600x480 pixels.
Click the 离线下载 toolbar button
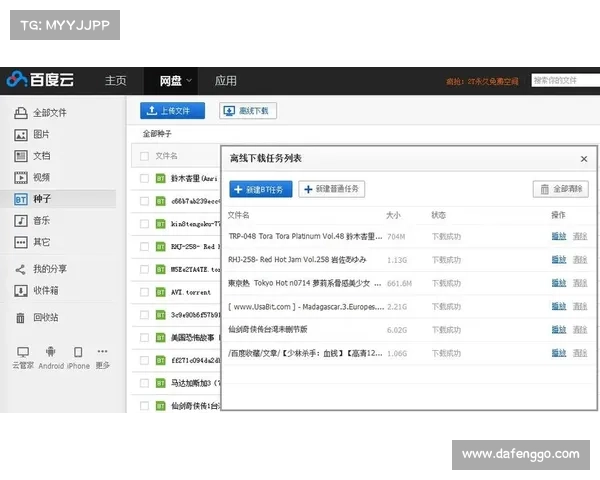tap(248, 111)
